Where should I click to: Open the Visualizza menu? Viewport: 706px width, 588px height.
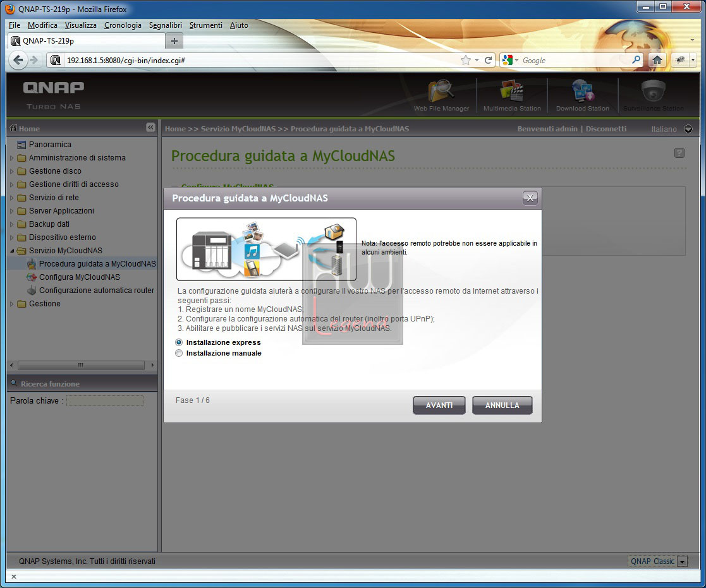81,25
